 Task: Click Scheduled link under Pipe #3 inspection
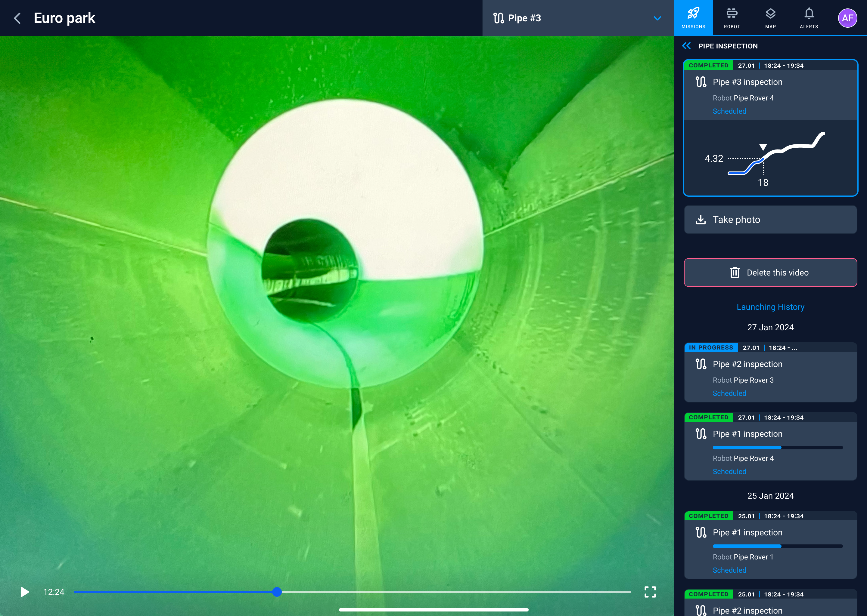point(729,111)
